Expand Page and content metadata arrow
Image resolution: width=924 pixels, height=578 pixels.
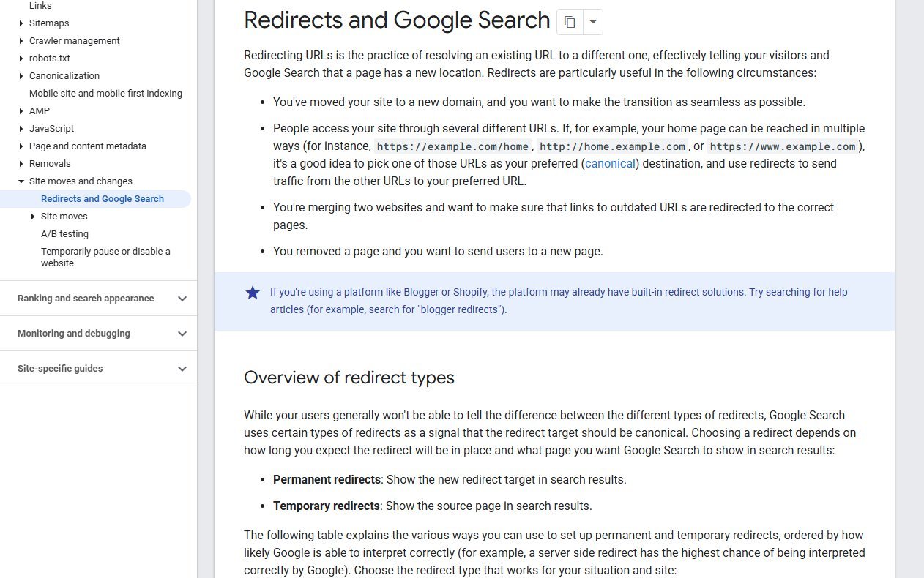pyautogui.click(x=21, y=146)
